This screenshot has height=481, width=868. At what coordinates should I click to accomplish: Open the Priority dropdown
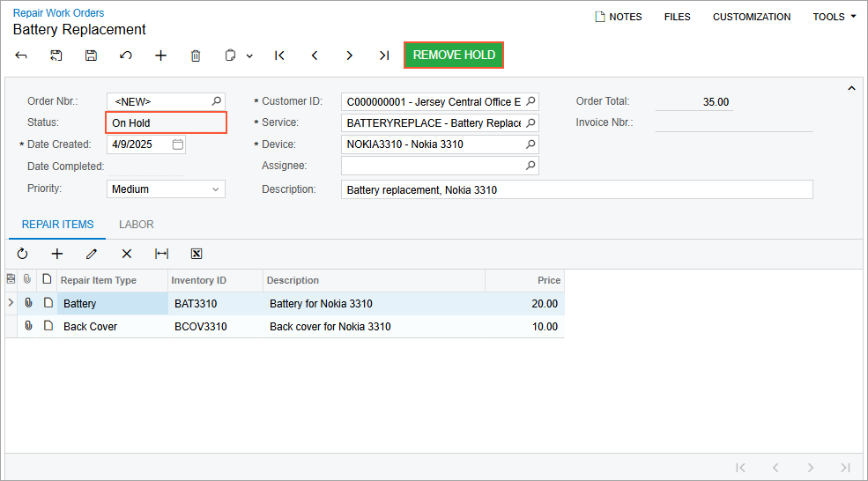pyautogui.click(x=216, y=189)
